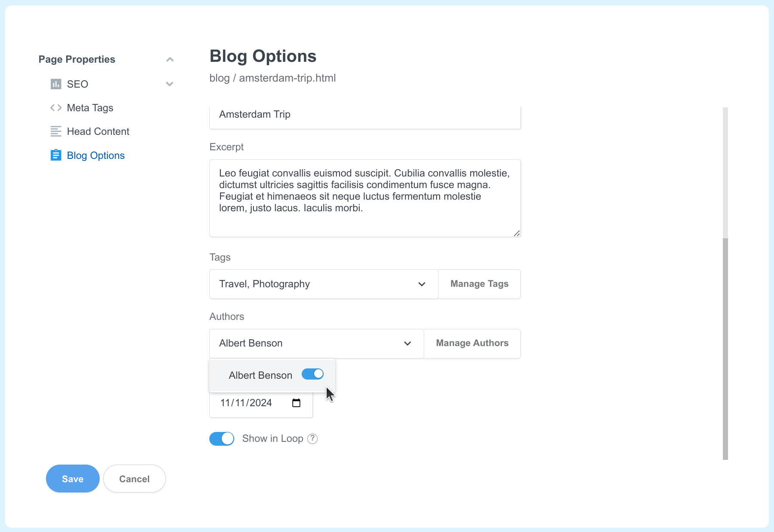Cancel the changes
774x532 pixels.
[x=134, y=479]
